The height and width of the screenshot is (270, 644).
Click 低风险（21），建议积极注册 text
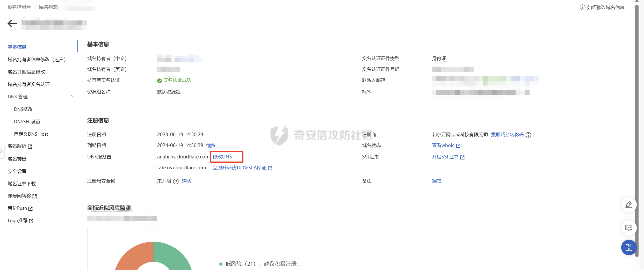[x=262, y=264]
